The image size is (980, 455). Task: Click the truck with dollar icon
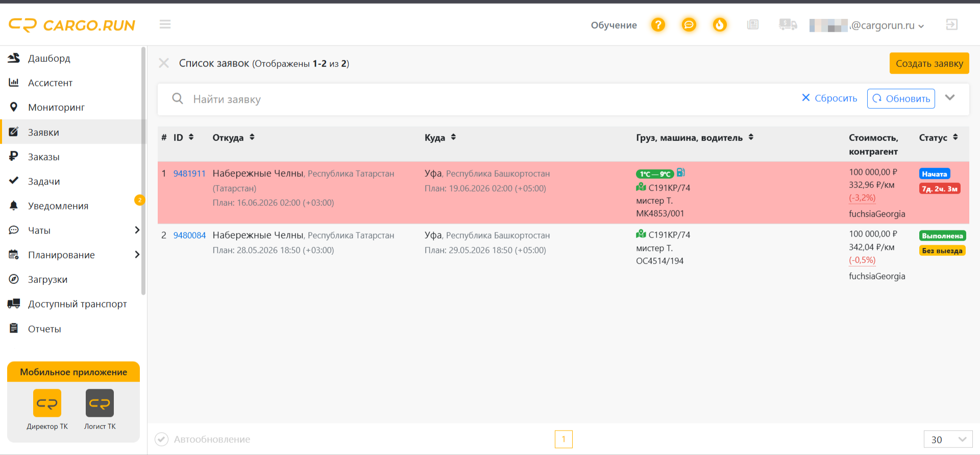pyautogui.click(x=788, y=25)
